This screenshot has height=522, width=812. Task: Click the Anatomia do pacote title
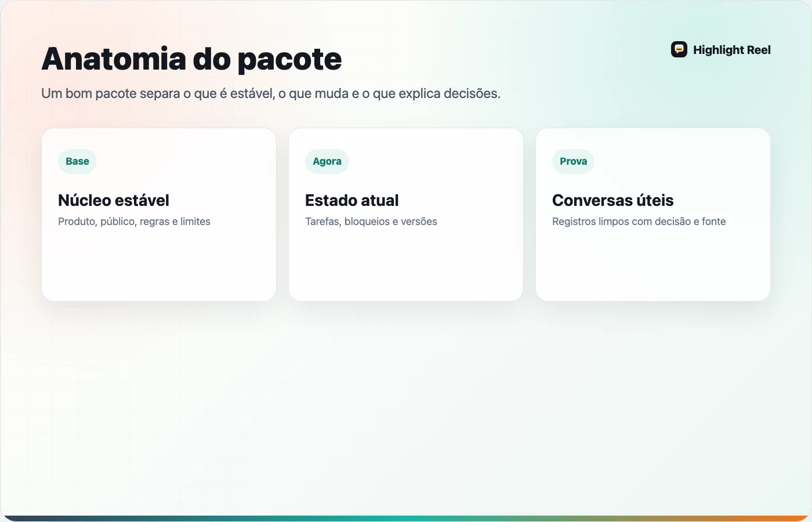191,59
